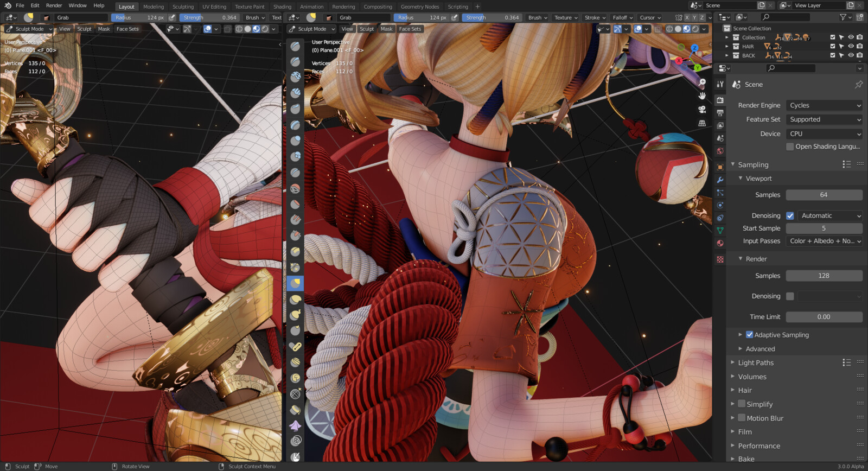Open the Feature Set Supported dropdown
This screenshot has width=868, height=471.
pos(824,119)
